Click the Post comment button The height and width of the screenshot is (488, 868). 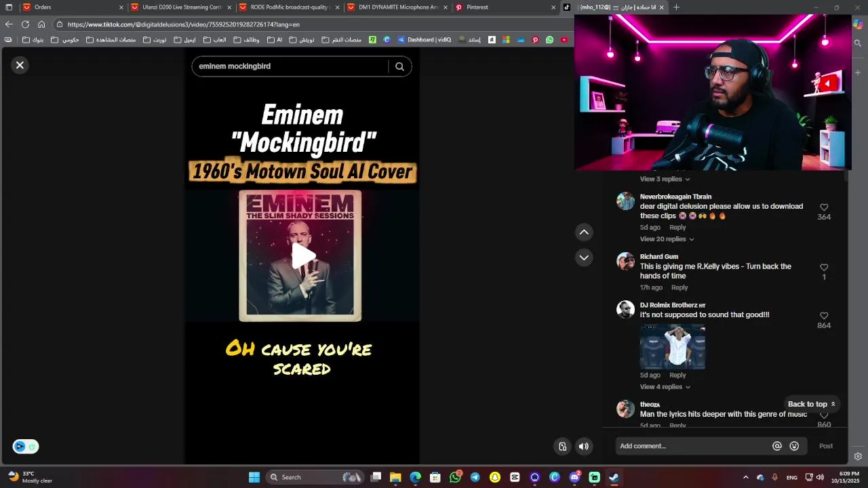825,446
